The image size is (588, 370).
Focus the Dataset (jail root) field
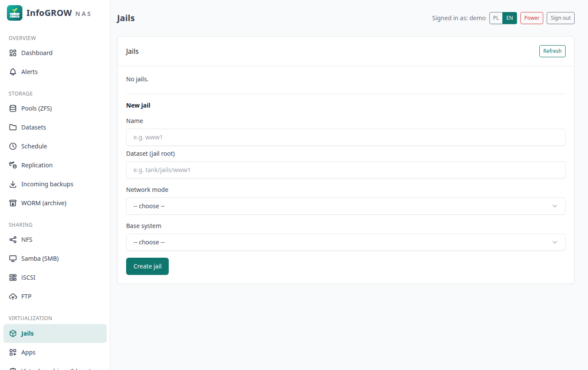click(346, 170)
